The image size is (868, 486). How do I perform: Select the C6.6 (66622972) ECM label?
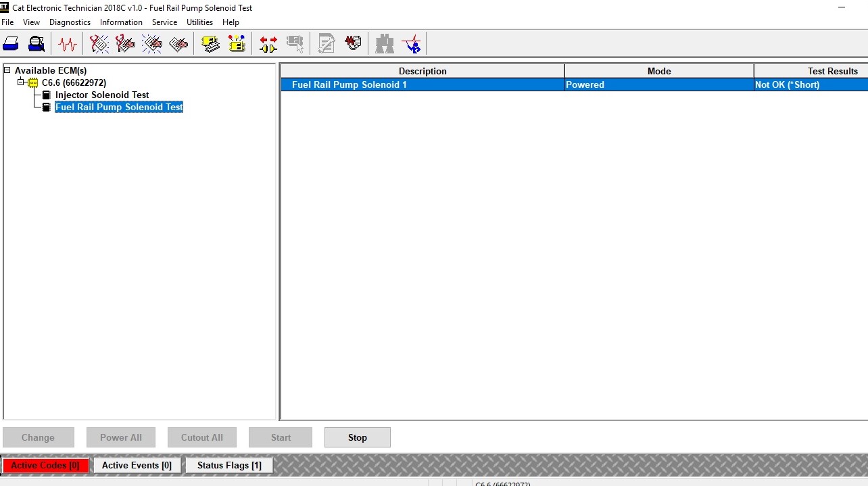pyautogui.click(x=74, y=82)
